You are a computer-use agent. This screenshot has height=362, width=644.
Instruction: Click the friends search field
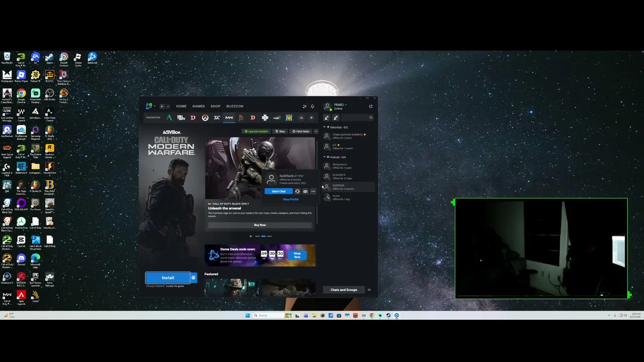click(358, 118)
